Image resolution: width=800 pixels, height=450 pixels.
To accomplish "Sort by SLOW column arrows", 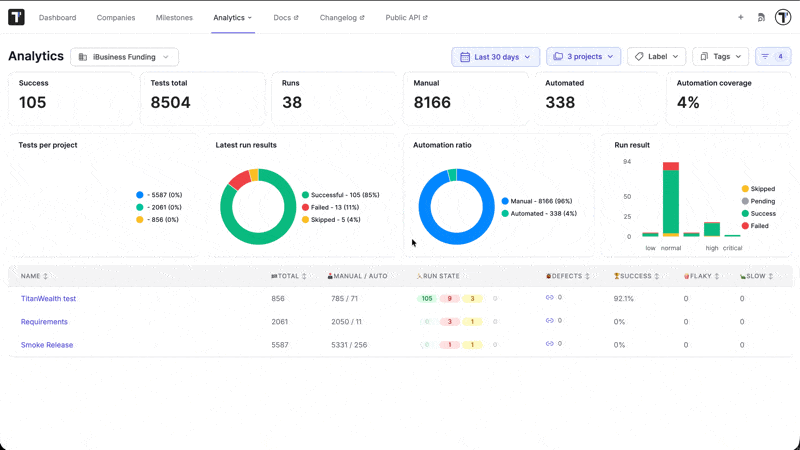I will coord(770,276).
